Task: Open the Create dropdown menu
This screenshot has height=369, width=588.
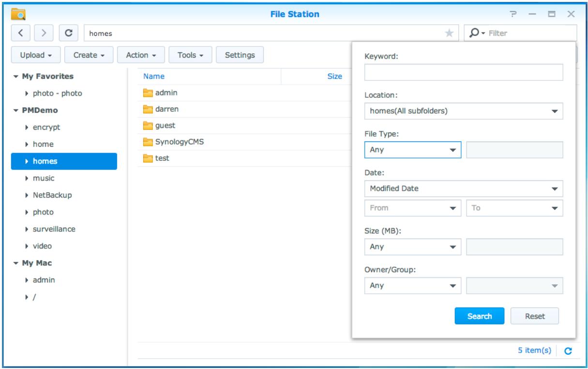Action: 89,55
